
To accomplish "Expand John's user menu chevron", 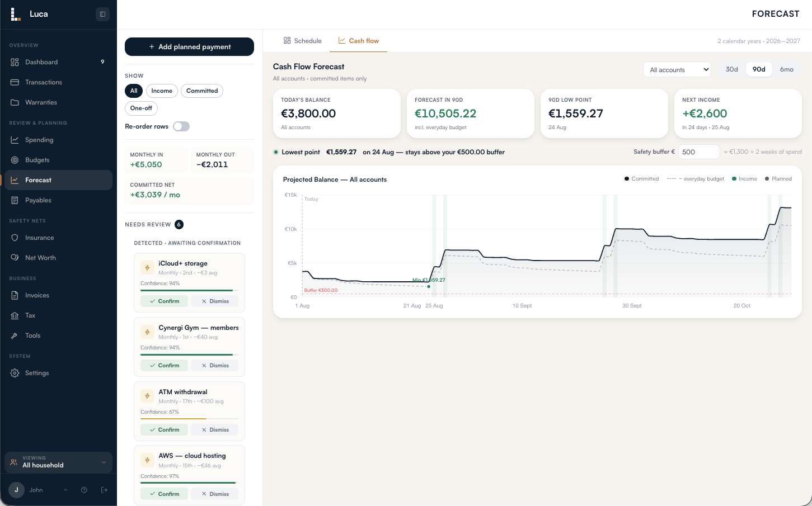I will click(x=65, y=490).
